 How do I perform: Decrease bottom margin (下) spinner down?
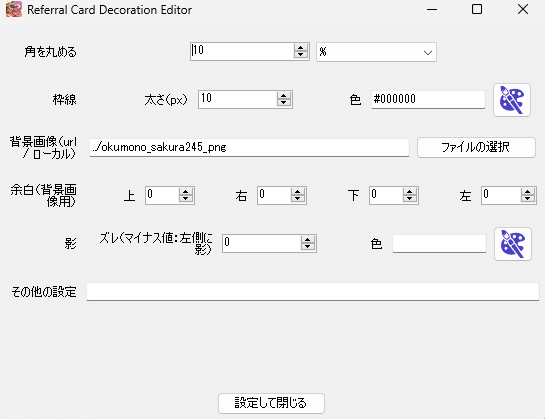410,199
